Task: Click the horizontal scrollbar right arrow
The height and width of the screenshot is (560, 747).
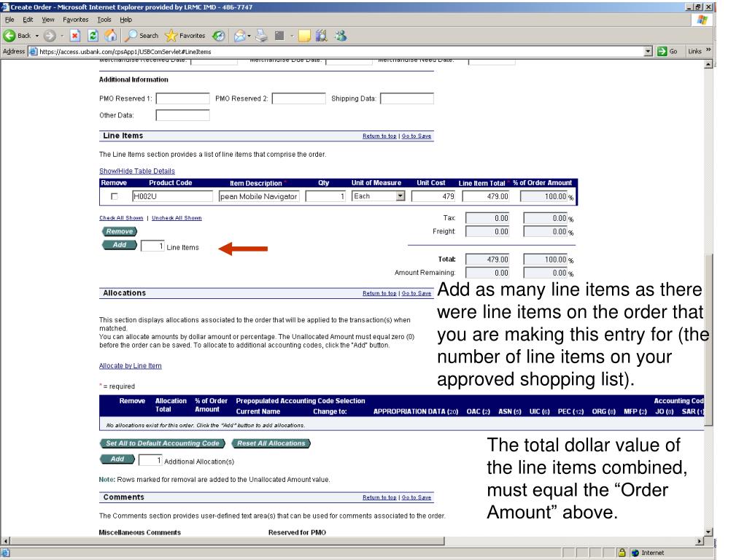Action: tap(700, 541)
